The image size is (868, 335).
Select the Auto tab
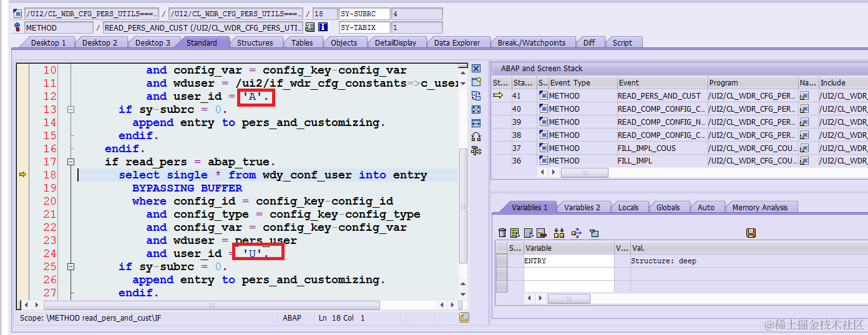(706, 207)
